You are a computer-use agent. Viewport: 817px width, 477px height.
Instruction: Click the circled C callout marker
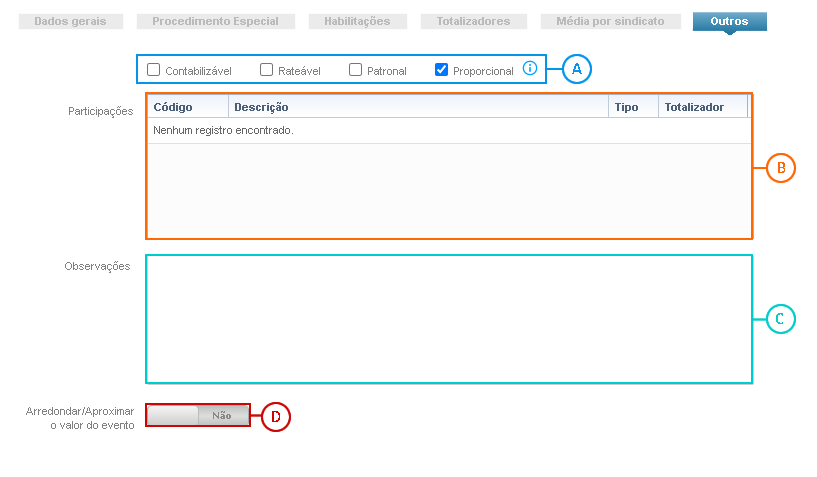(x=781, y=319)
